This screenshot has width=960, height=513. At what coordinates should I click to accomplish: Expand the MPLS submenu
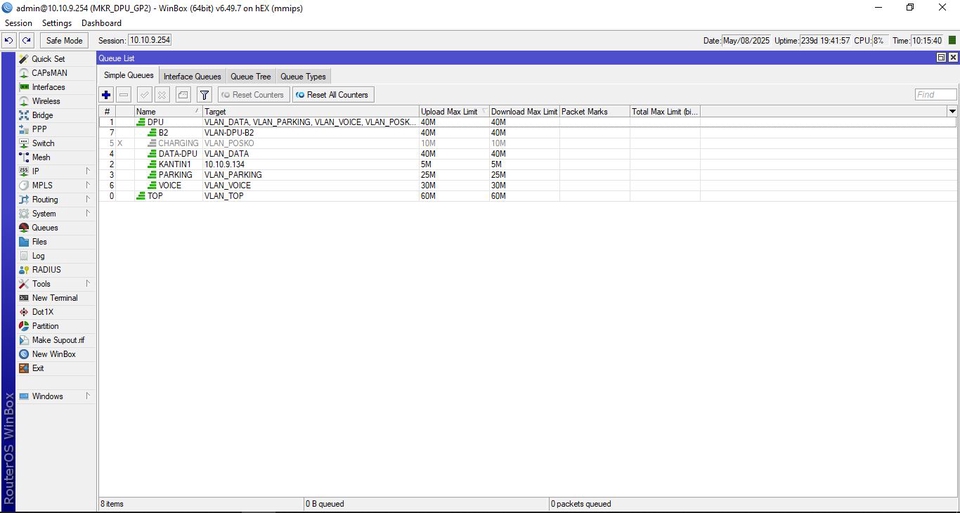pos(56,185)
